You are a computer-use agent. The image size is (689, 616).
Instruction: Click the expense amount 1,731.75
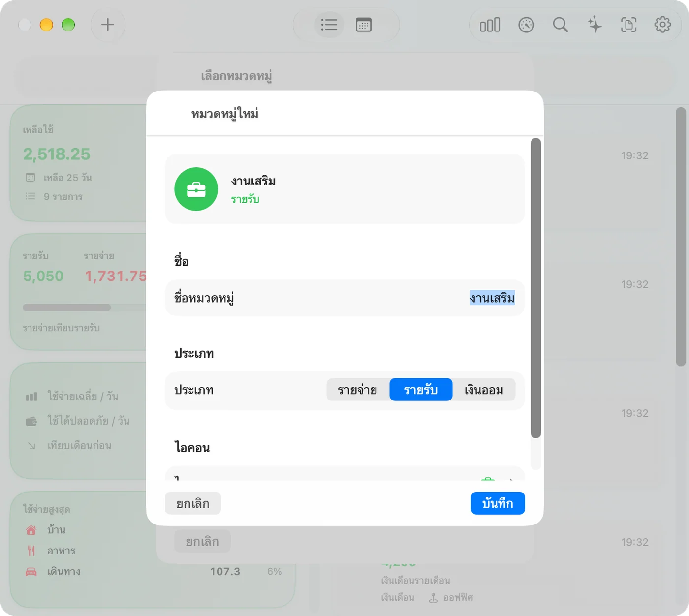click(116, 276)
